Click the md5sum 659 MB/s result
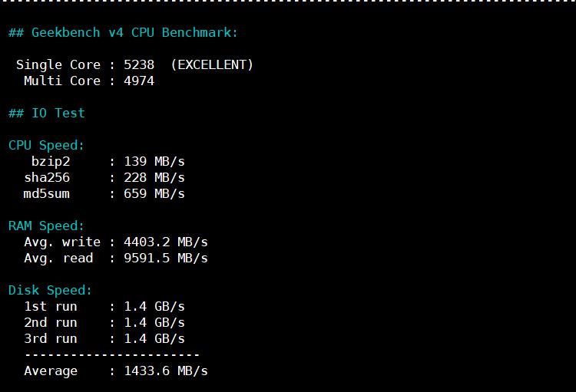The height and width of the screenshot is (392, 576). (154, 193)
